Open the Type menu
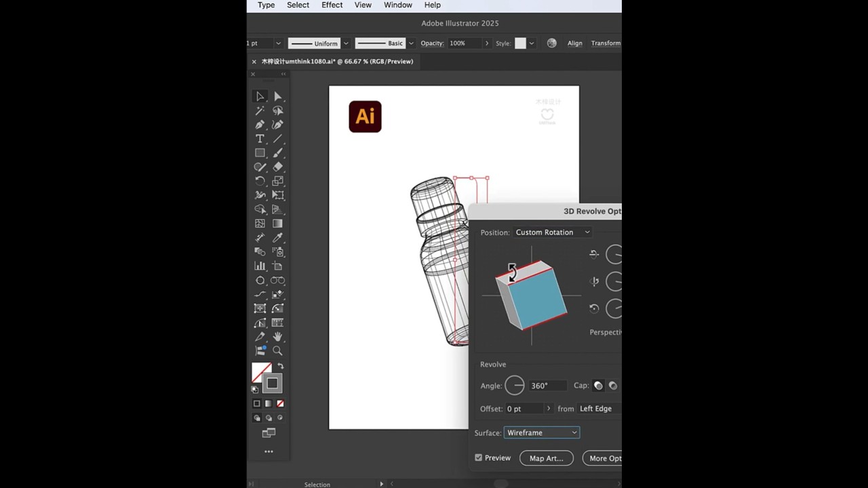Screen dimensions: 868x488 tap(267, 5)
